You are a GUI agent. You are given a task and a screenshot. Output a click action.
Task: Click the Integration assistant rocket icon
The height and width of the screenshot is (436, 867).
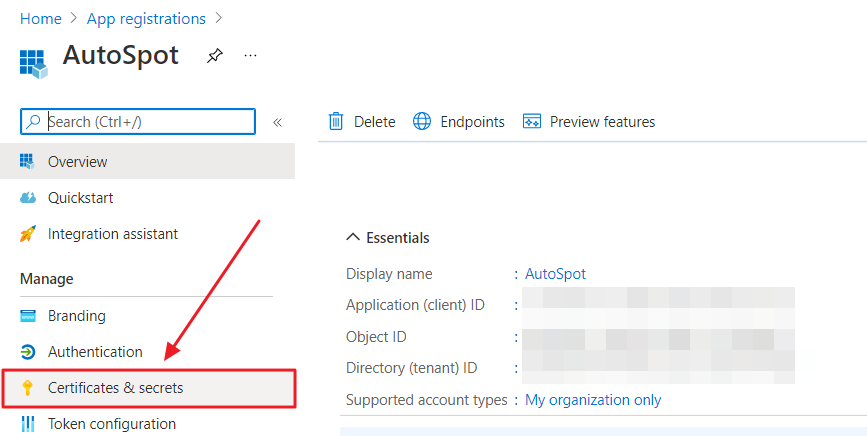[x=28, y=234]
